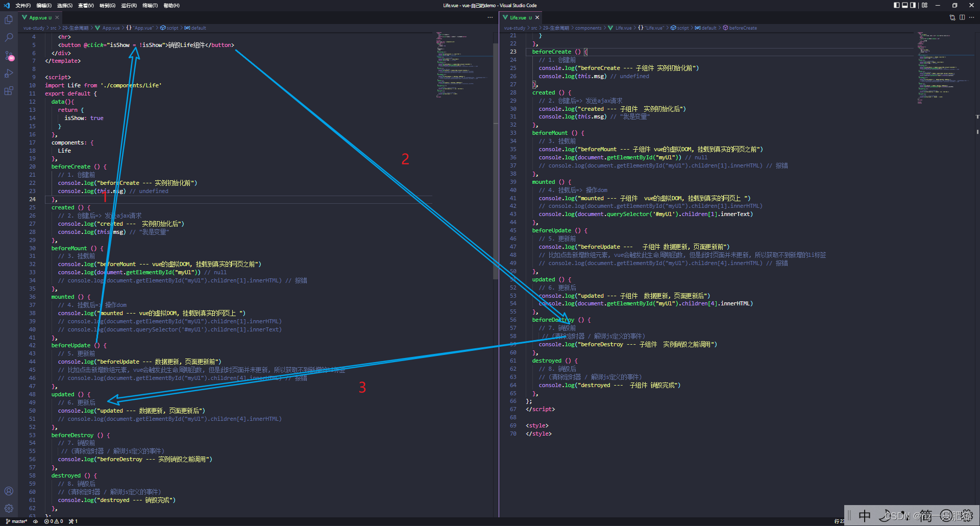The image size is (980, 526).
Task: Click 'isShow: true' in App.vue
Action: (x=84, y=118)
